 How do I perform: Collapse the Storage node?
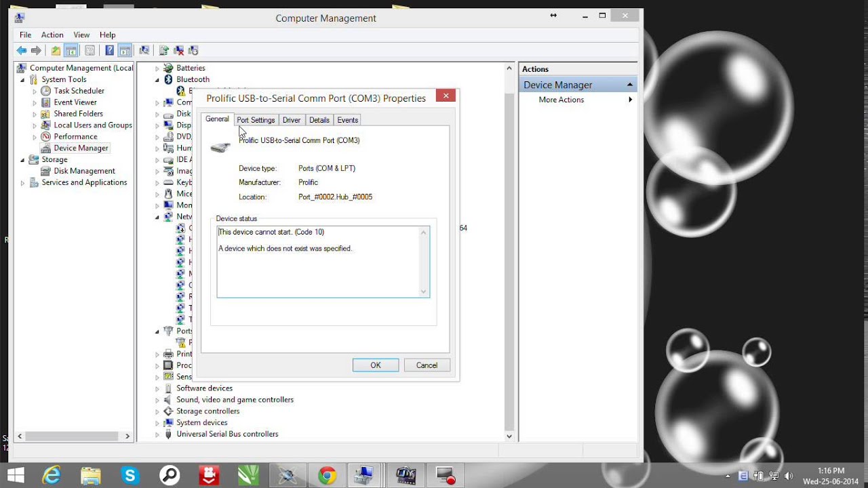22,160
